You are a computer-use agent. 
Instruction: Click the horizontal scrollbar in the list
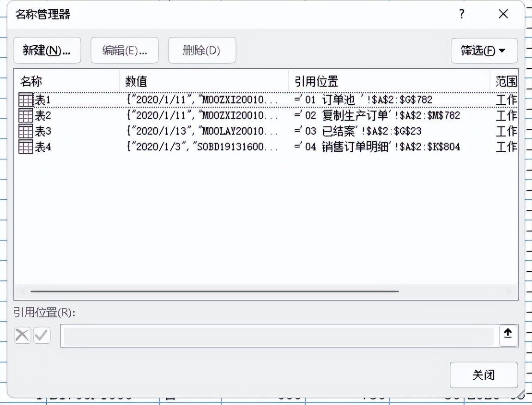pos(214,291)
